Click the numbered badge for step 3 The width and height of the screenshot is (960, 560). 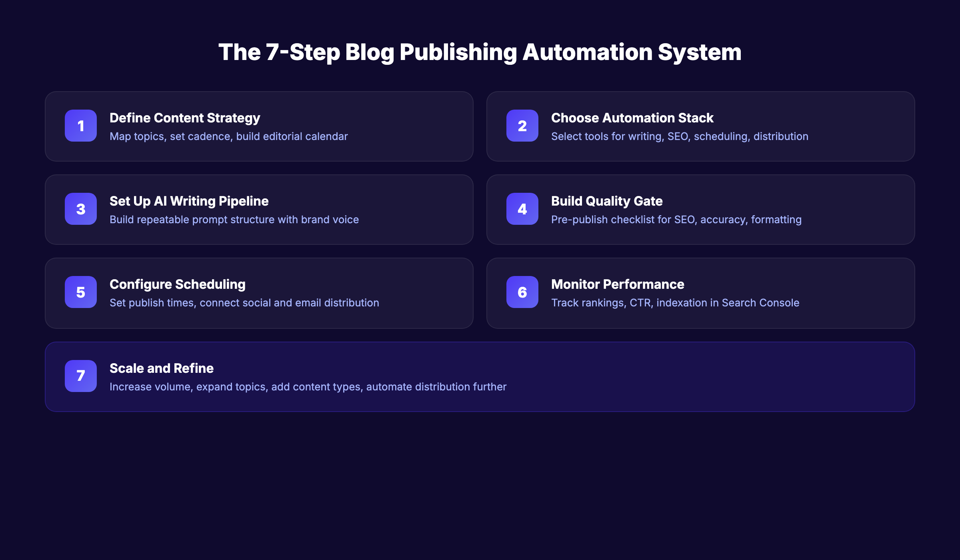[x=80, y=209]
